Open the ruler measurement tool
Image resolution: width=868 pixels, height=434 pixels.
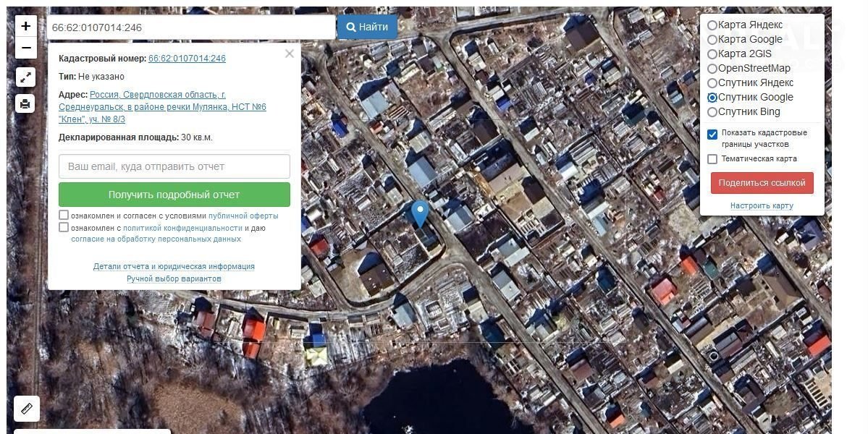27,409
